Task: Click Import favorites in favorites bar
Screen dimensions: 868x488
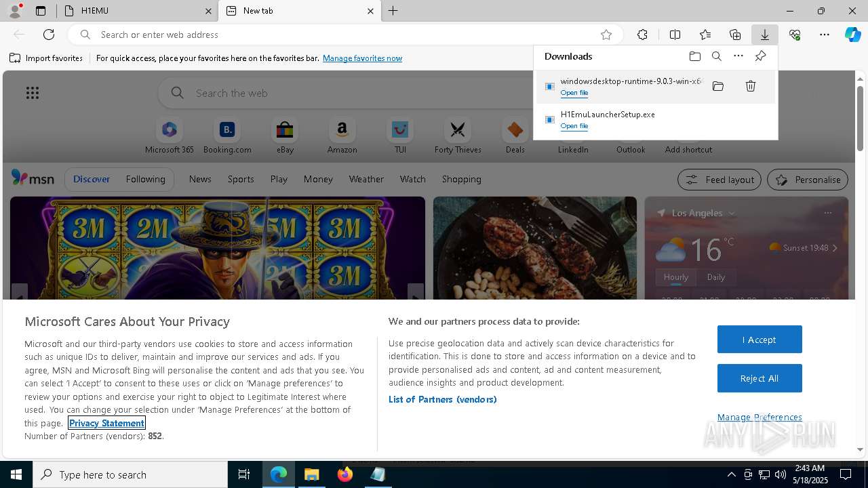Action: 46,58
